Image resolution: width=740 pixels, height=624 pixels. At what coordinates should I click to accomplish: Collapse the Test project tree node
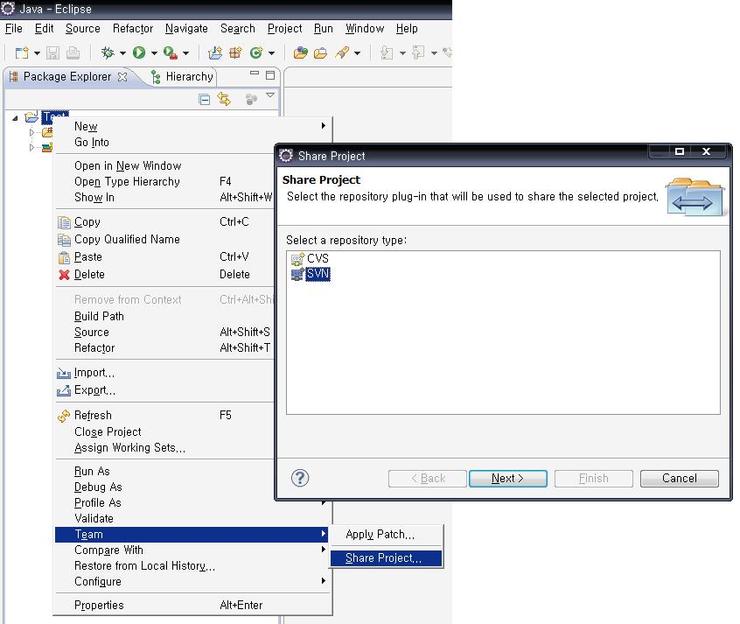click(15, 118)
